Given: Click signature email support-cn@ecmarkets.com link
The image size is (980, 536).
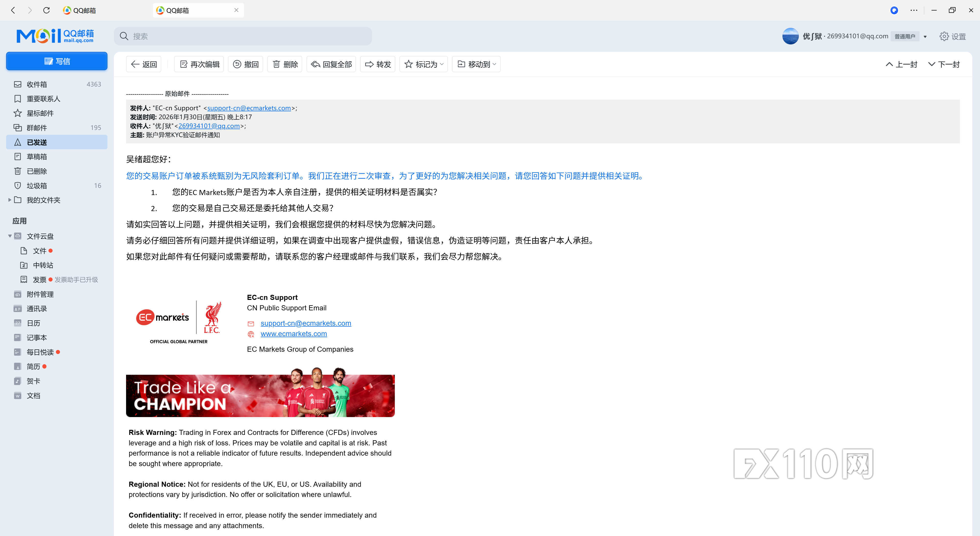Looking at the screenshot, I should pos(305,323).
